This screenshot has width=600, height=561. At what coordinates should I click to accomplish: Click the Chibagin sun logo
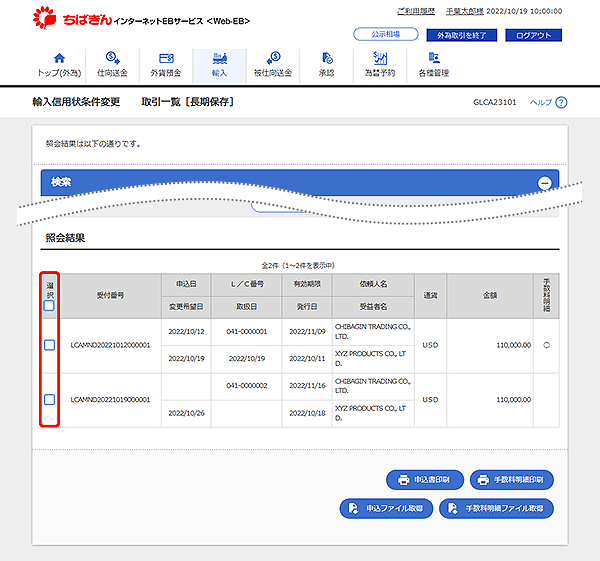[x=44, y=17]
